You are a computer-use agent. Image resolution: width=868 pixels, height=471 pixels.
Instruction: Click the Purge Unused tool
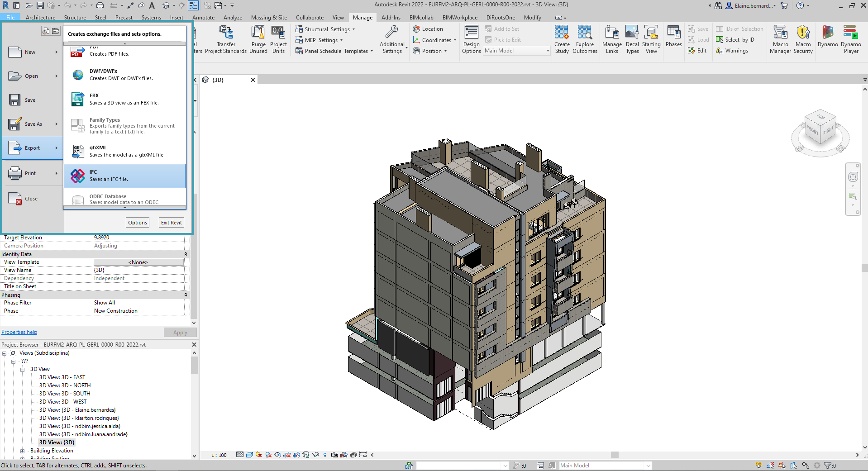tap(258, 38)
